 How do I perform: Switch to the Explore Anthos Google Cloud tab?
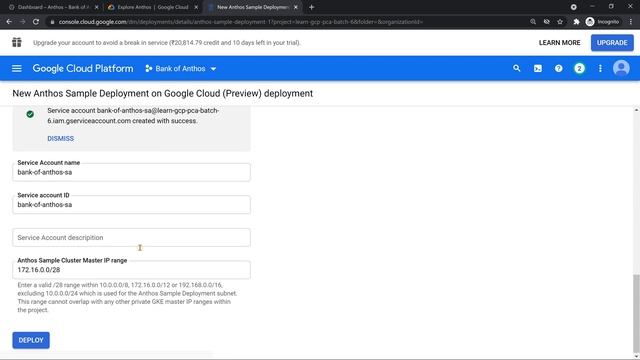click(152, 7)
